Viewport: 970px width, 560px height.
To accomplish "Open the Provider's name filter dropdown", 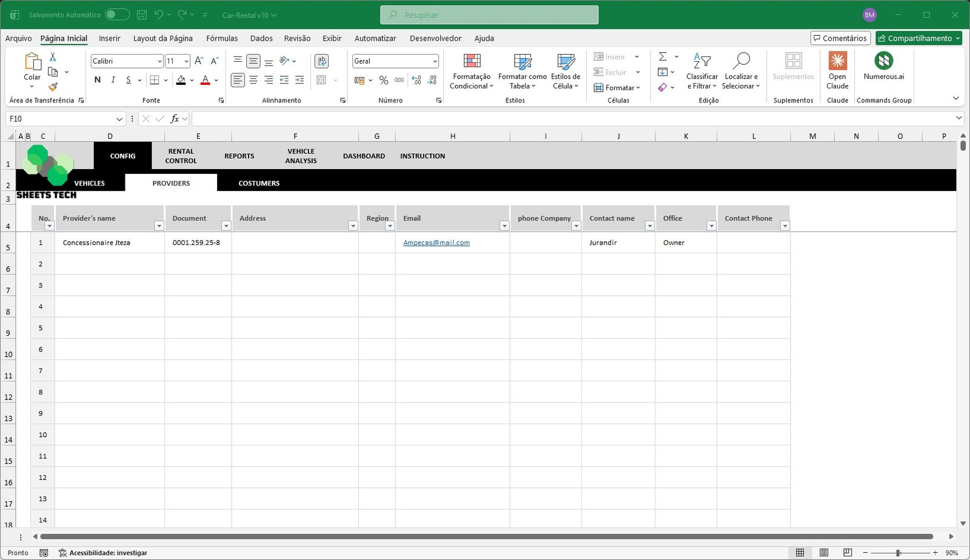I will 159,225.
